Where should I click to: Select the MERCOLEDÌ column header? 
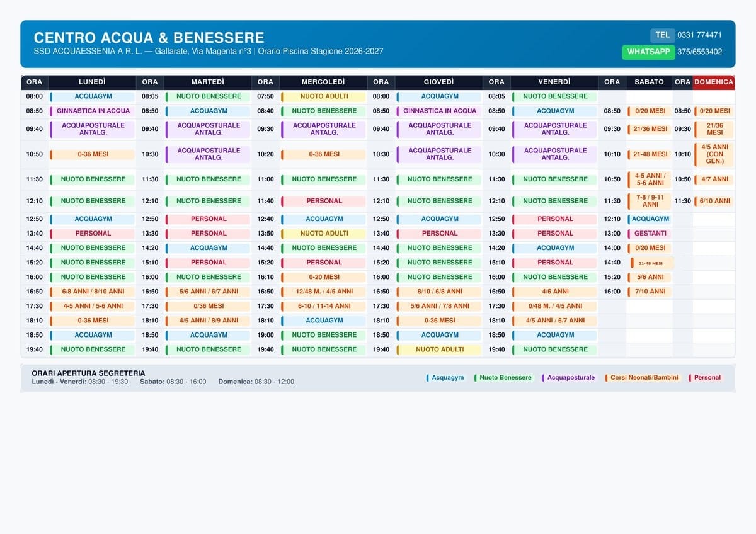323,82
